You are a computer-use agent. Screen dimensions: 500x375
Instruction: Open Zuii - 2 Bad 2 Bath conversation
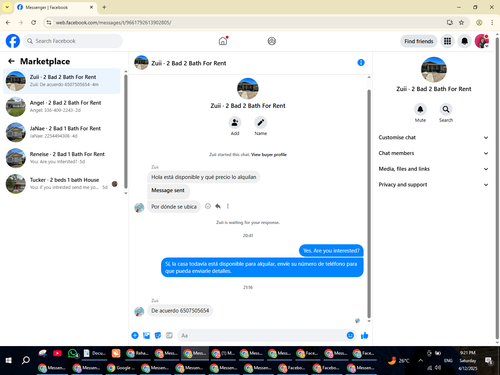[62, 81]
